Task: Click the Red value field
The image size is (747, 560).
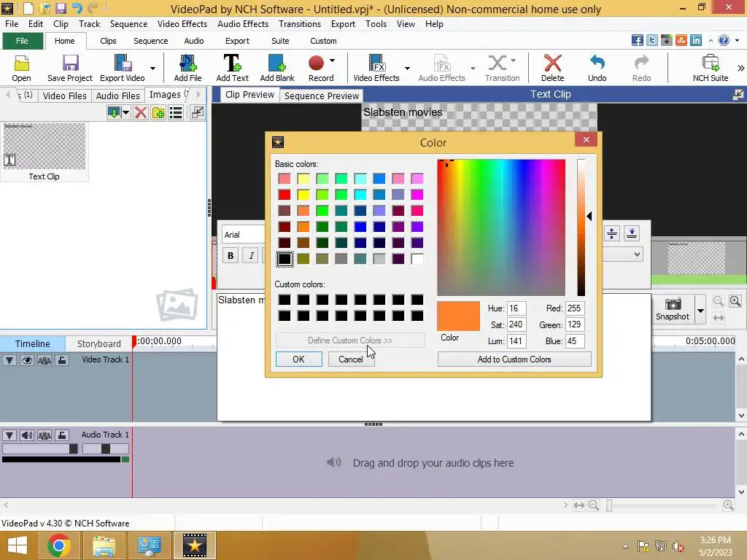Action: [x=575, y=308]
